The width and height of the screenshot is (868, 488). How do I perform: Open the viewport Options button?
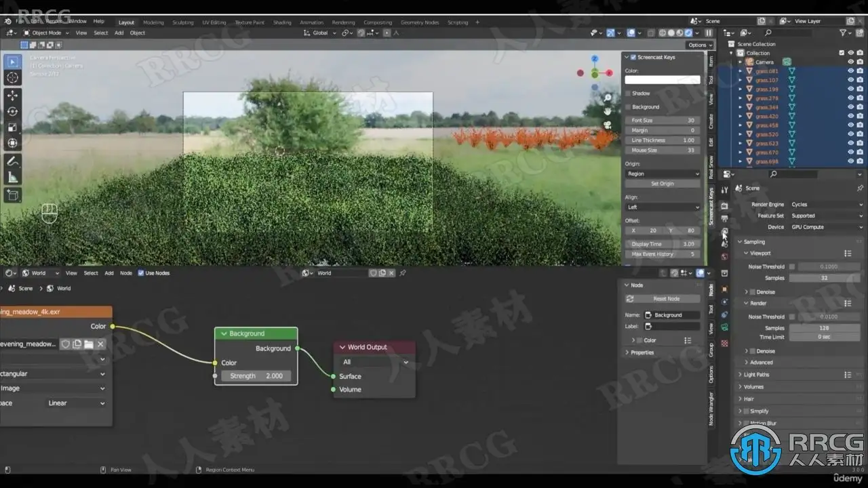(699, 45)
